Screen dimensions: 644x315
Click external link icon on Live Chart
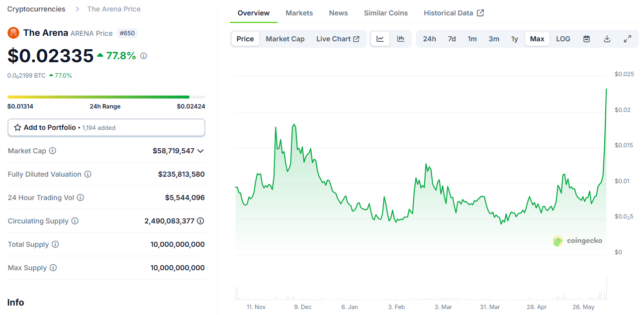pyautogui.click(x=356, y=39)
